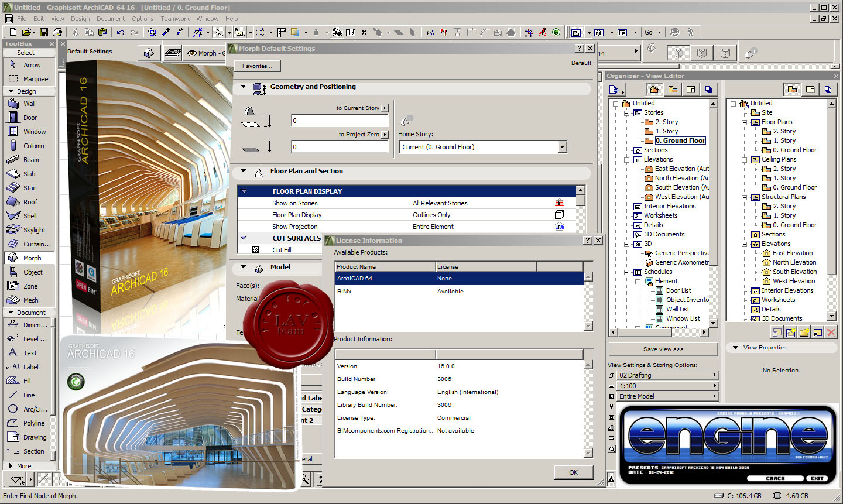The height and width of the screenshot is (504, 843).
Task: Switch left Organizer pane to Layout Book
Action: click(x=691, y=90)
